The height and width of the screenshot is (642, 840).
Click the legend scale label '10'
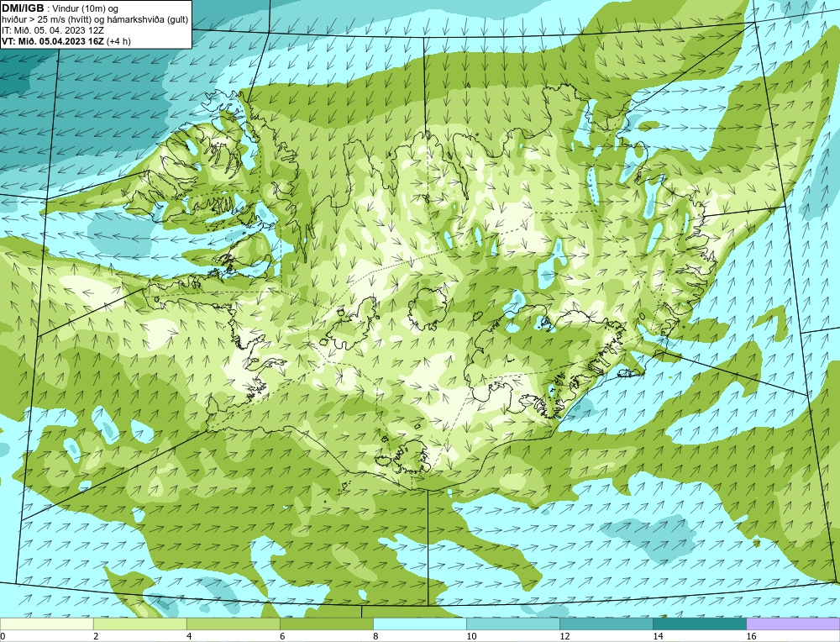coord(471,636)
